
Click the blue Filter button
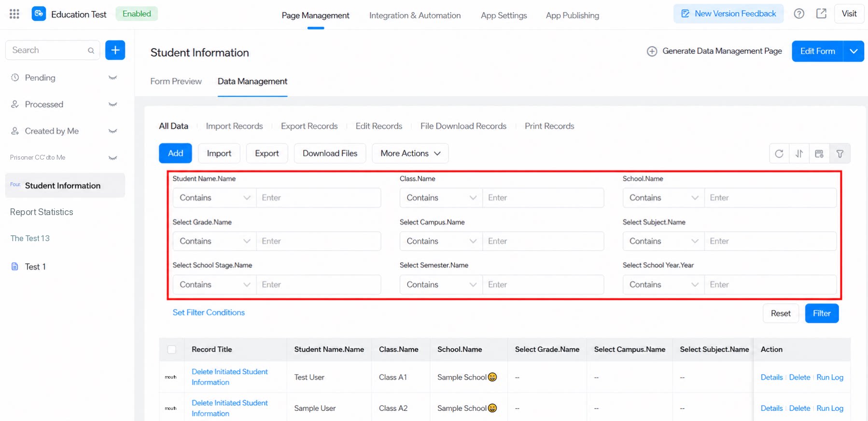822,313
